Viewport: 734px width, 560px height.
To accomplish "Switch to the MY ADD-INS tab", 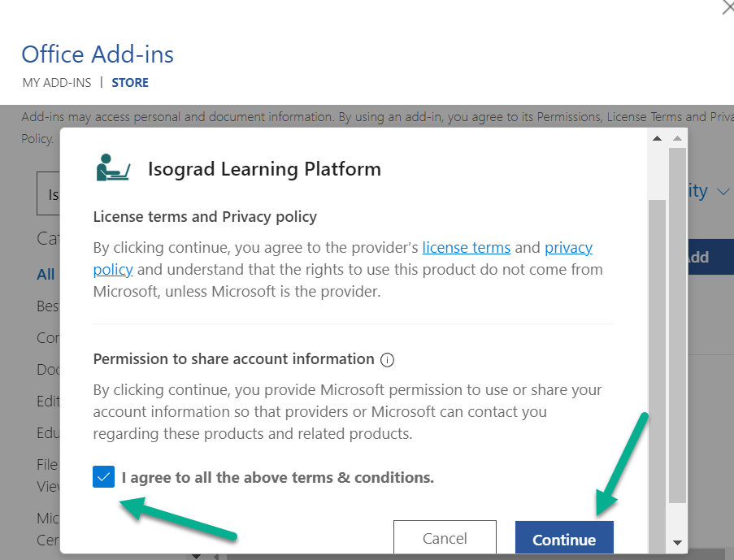I will point(57,83).
